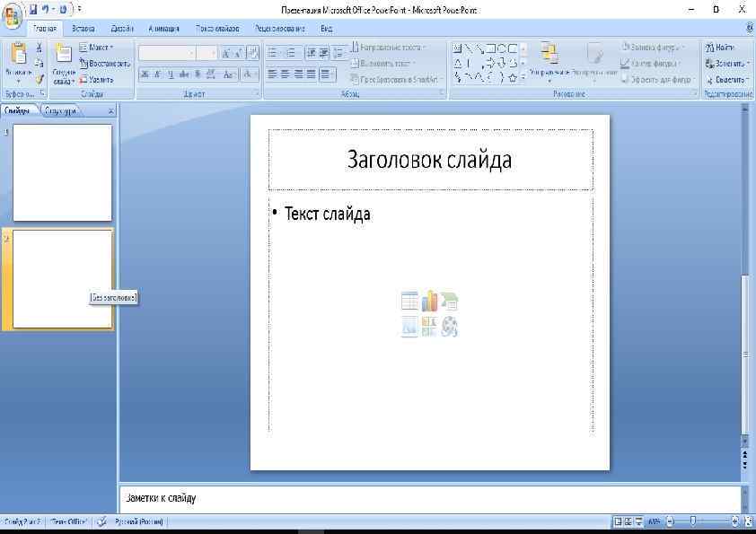
Task: Toggle bulleted list
Action: coord(273,53)
